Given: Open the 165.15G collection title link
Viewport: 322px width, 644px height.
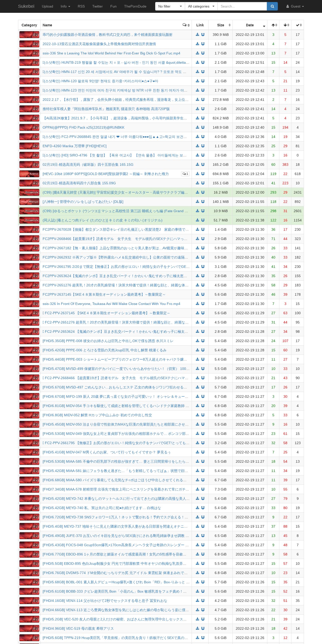Looking at the screenshot, I should (x=88, y=165).
